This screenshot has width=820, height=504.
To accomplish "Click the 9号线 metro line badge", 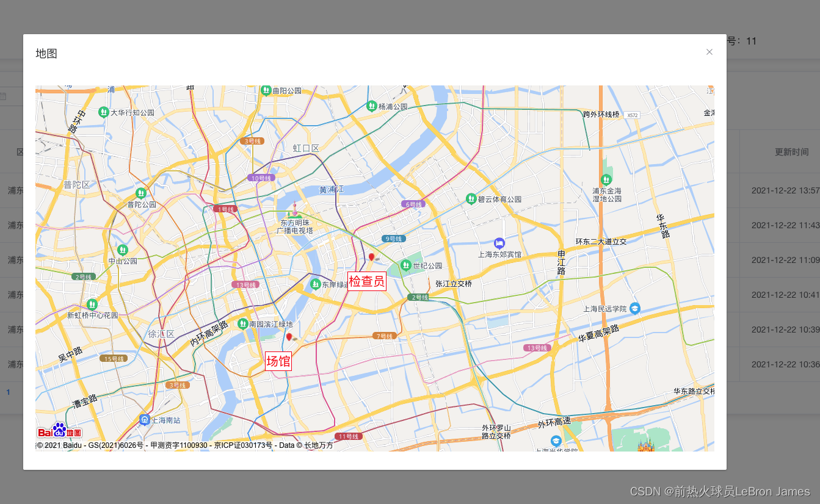I will point(394,239).
